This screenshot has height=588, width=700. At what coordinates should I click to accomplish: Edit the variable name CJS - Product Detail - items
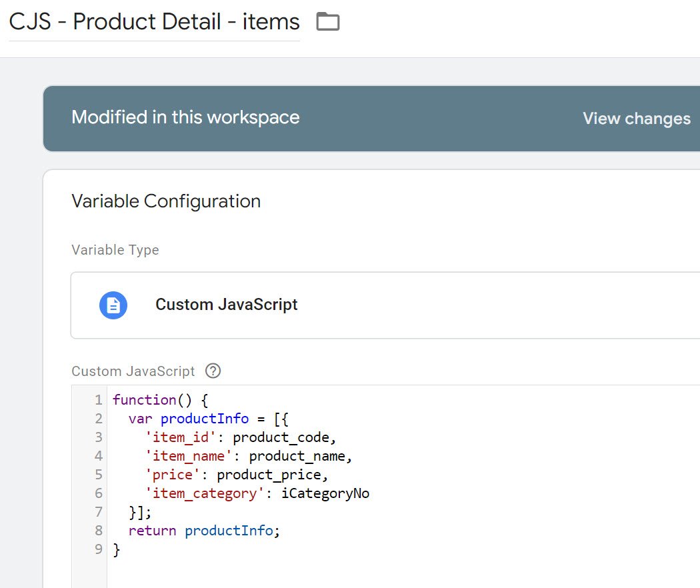click(x=154, y=22)
